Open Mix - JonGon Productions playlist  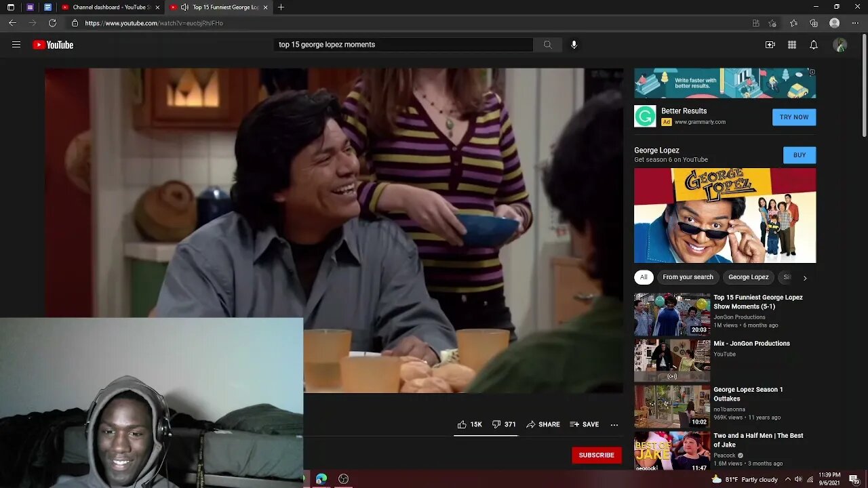[751, 344]
